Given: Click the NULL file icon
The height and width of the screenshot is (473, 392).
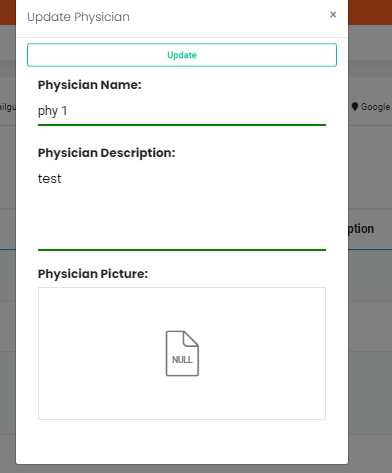Looking at the screenshot, I should pyautogui.click(x=182, y=353).
